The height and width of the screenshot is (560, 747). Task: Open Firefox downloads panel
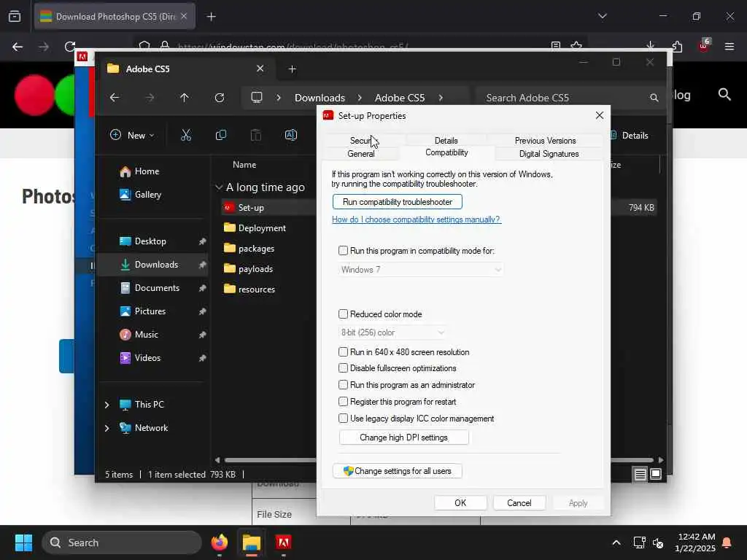[x=650, y=46]
